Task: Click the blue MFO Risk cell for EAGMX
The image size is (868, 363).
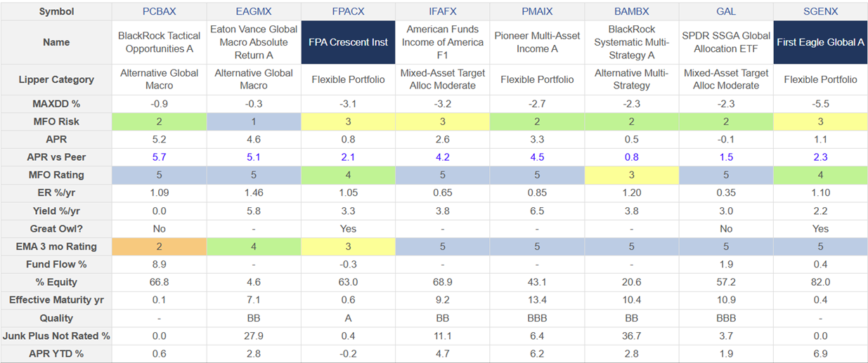Action: [x=253, y=121]
